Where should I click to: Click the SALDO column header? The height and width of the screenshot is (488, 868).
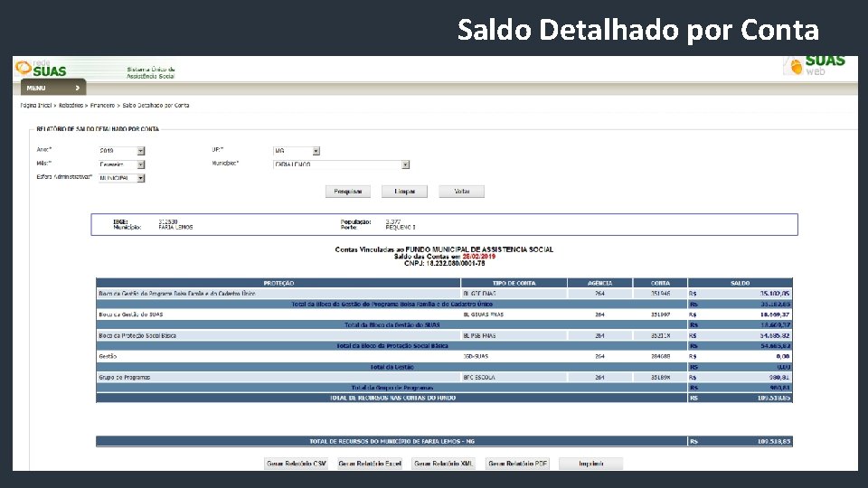741,283
